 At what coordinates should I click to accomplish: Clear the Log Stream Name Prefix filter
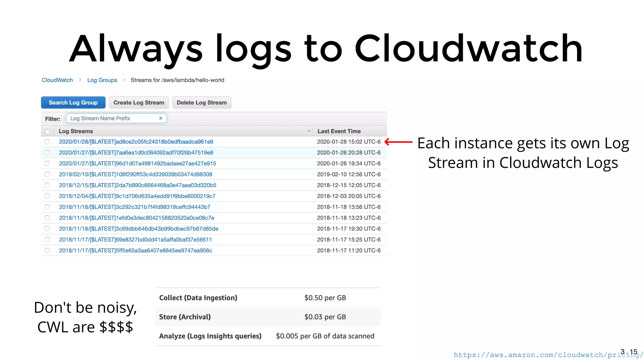[161, 118]
